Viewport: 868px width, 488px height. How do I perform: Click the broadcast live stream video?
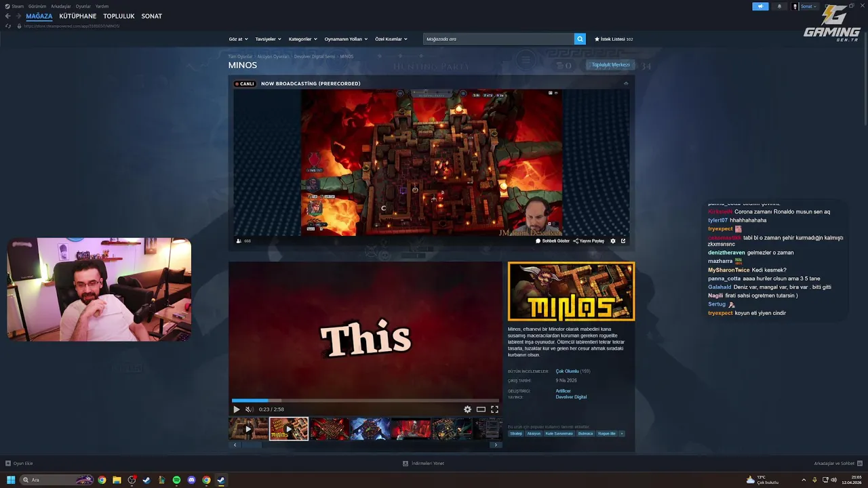point(431,163)
